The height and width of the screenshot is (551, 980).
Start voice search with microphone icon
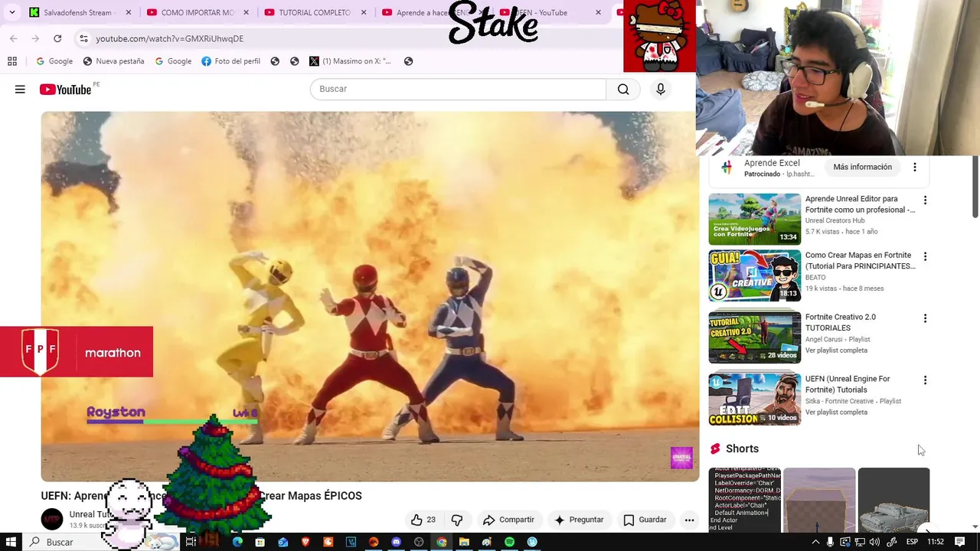(x=661, y=90)
